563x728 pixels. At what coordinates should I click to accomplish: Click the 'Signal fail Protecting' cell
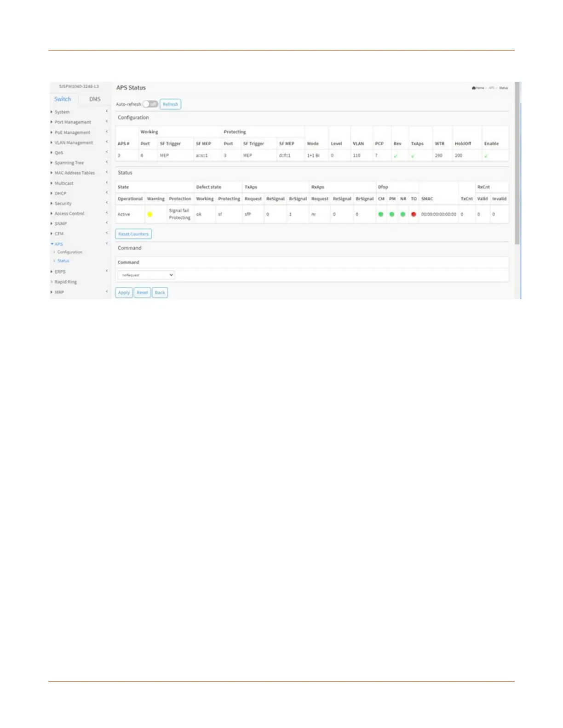point(179,214)
